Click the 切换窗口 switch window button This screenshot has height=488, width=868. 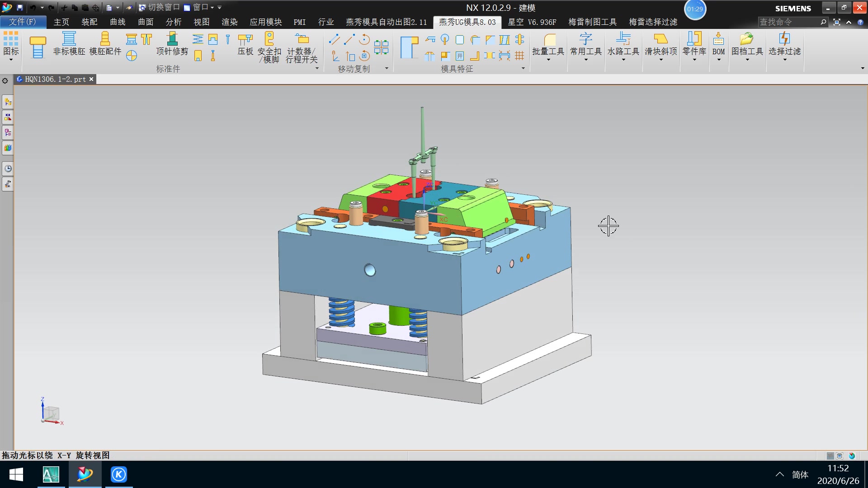click(159, 7)
